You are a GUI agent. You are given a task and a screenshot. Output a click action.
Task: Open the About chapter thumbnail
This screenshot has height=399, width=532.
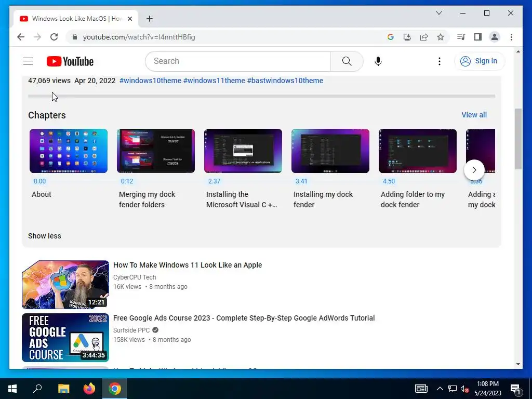pyautogui.click(x=69, y=151)
